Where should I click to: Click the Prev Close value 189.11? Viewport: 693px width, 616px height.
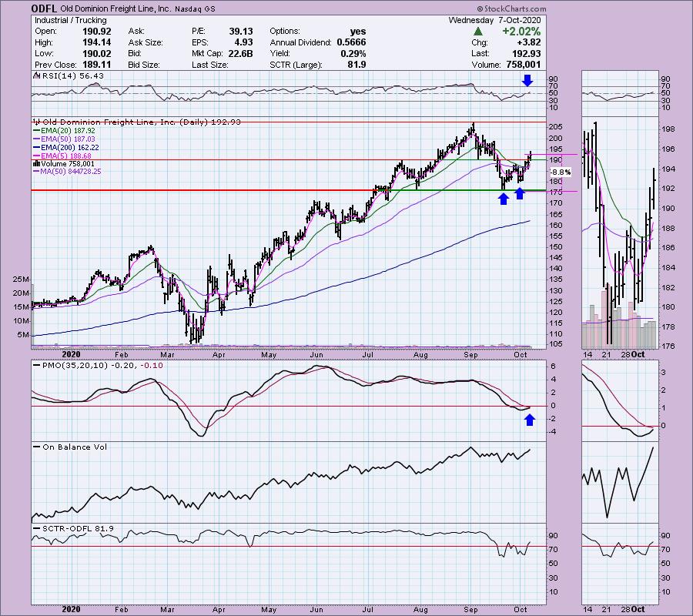(x=97, y=65)
